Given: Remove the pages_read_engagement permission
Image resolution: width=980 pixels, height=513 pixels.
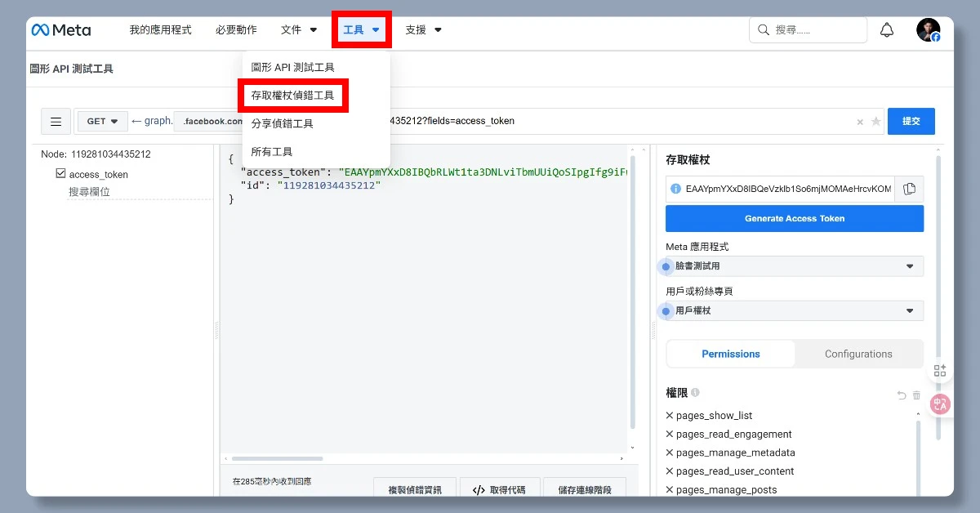Looking at the screenshot, I should coord(670,435).
